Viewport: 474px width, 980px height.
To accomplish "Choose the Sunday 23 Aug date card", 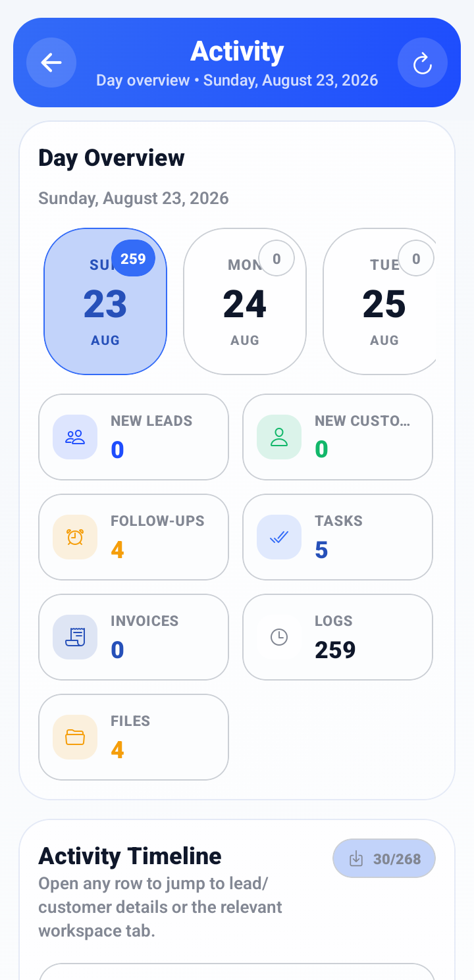I will coord(105,301).
